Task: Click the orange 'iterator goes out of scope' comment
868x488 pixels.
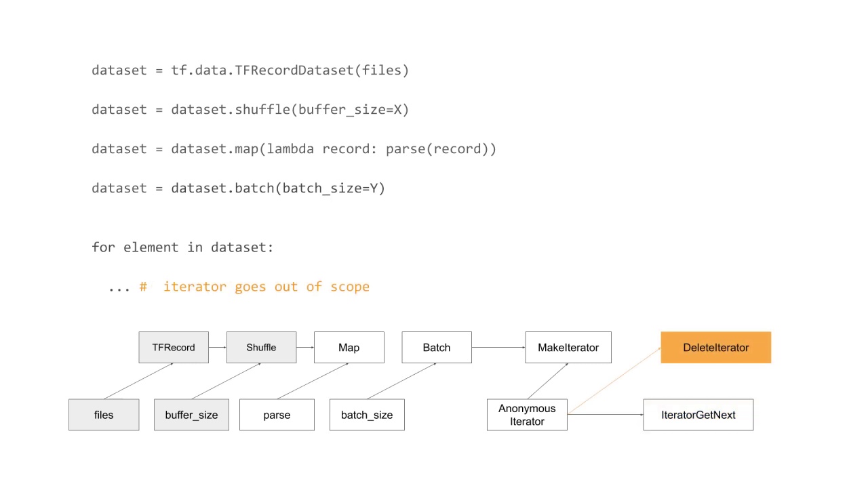Action: click(254, 287)
